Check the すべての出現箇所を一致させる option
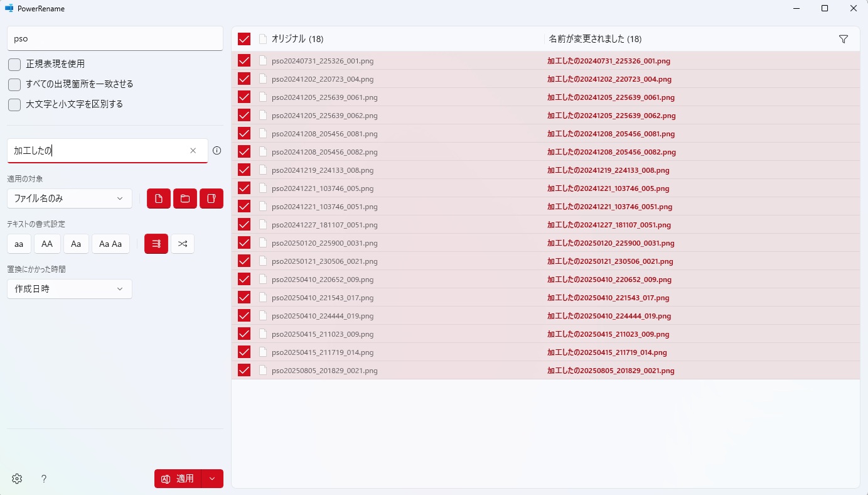Viewport: 868px width, 495px height. pos(14,84)
